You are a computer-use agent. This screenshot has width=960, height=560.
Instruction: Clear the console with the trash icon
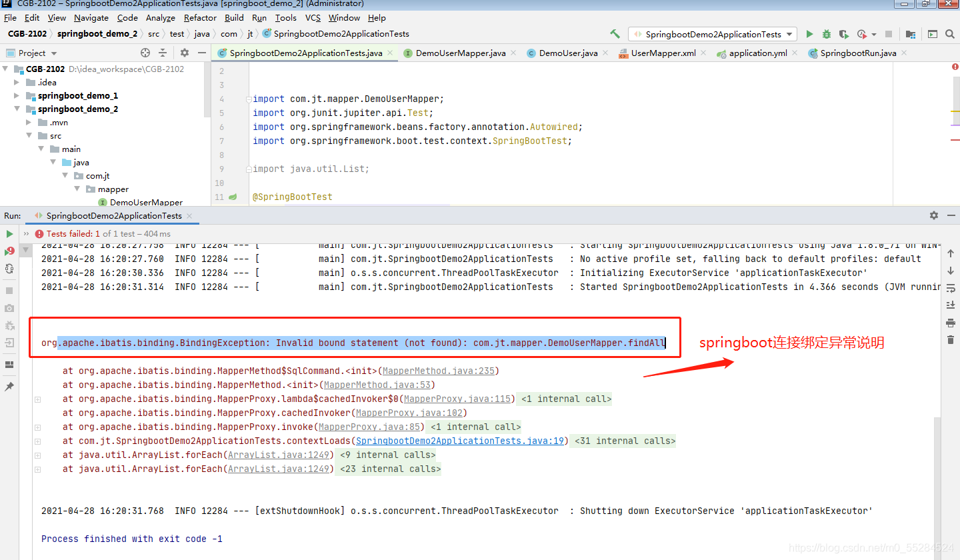coord(951,340)
